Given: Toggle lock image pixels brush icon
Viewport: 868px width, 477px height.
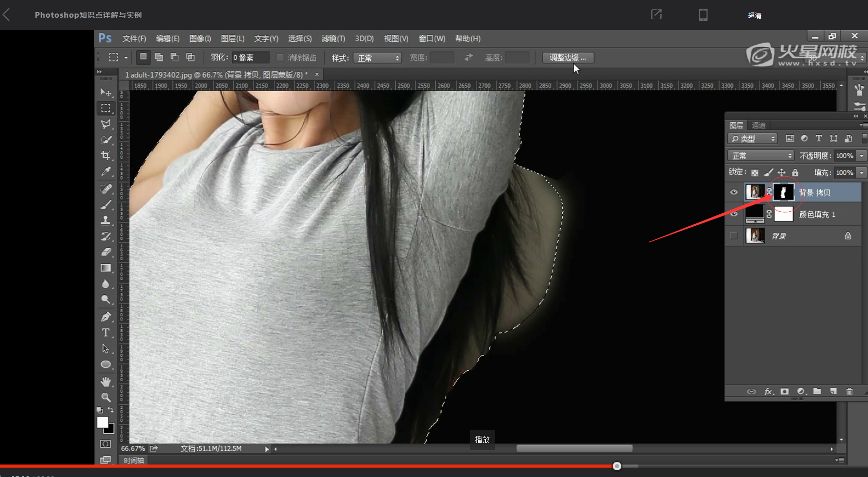Looking at the screenshot, I should pos(768,173).
